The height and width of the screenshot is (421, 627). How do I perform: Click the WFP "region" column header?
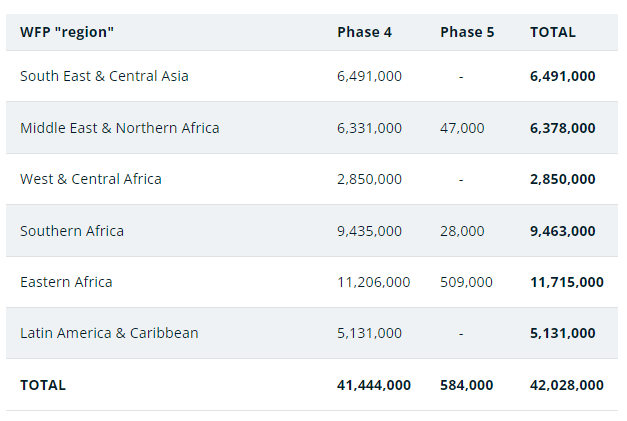[67, 32]
